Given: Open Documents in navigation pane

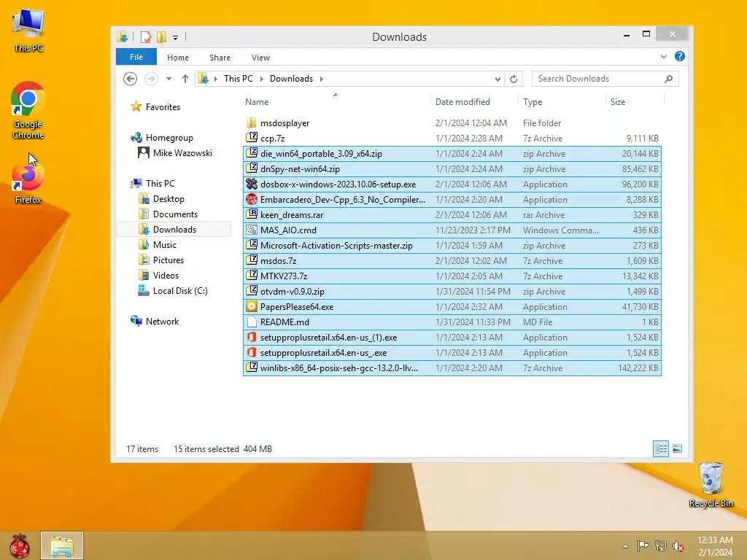Looking at the screenshot, I should [x=175, y=214].
